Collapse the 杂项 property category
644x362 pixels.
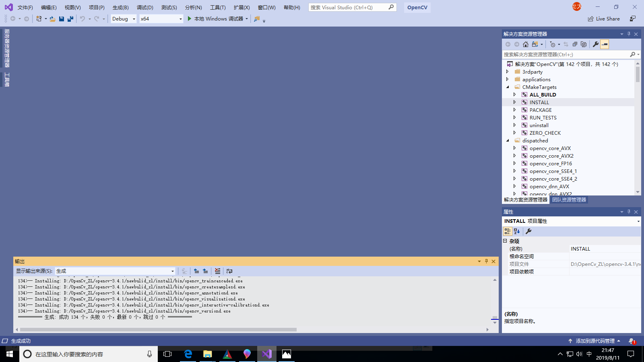point(505,241)
